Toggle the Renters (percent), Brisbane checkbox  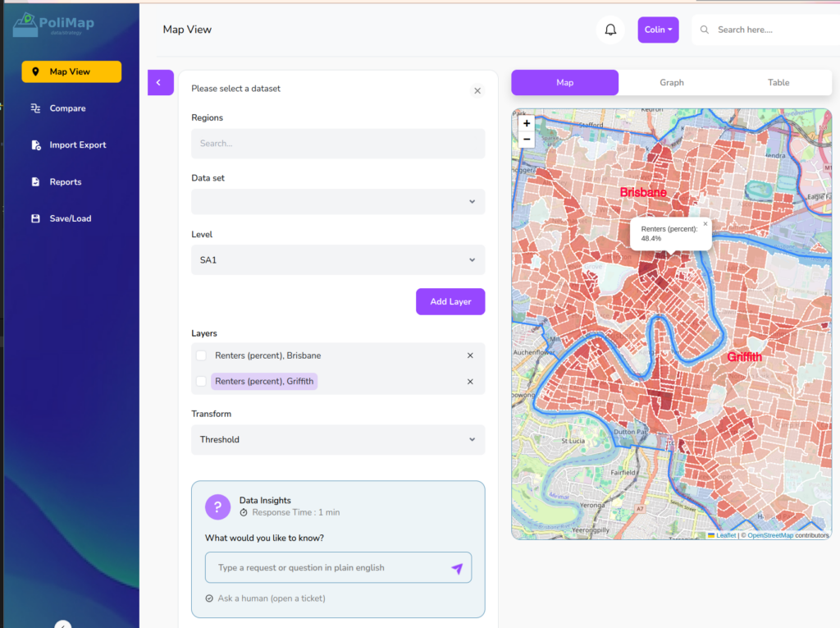tap(201, 355)
